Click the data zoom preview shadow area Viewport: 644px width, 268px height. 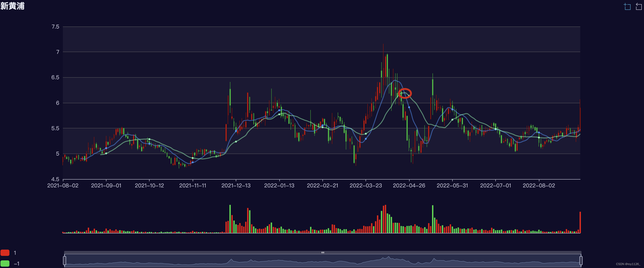323,261
